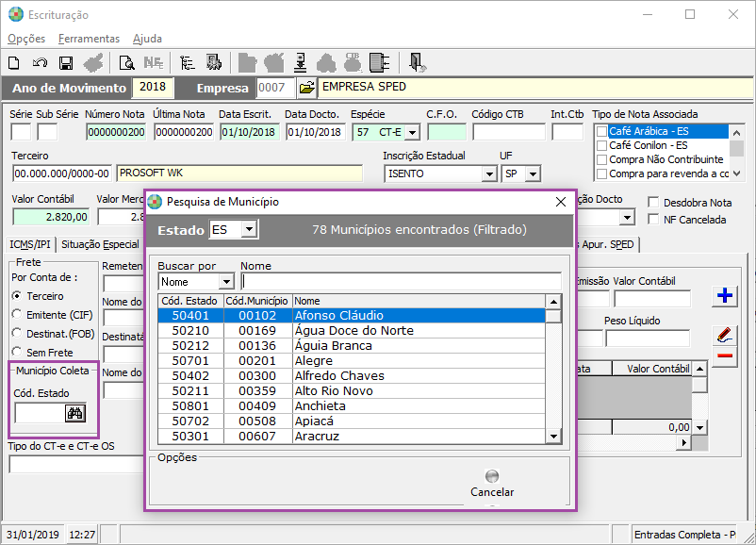
Task: Select the Anchieta municipality row
Action: click(x=352, y=406)
